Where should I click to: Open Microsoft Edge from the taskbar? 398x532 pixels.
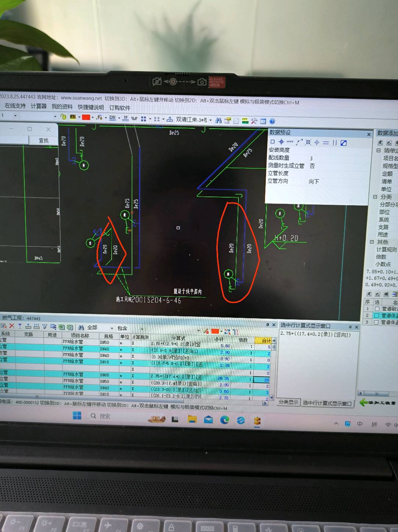coord(224,420)
